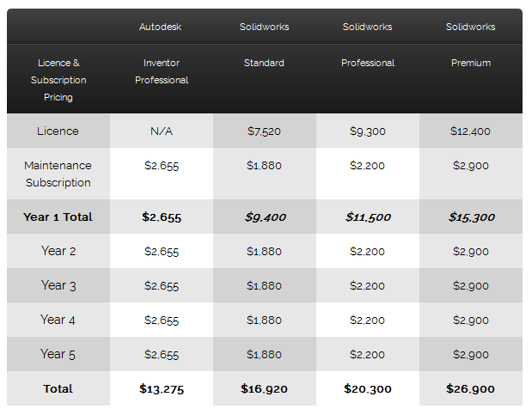Select the $2,655 value in Year 2 row
The width and height of the screenshot is (532, 415).
162,252
